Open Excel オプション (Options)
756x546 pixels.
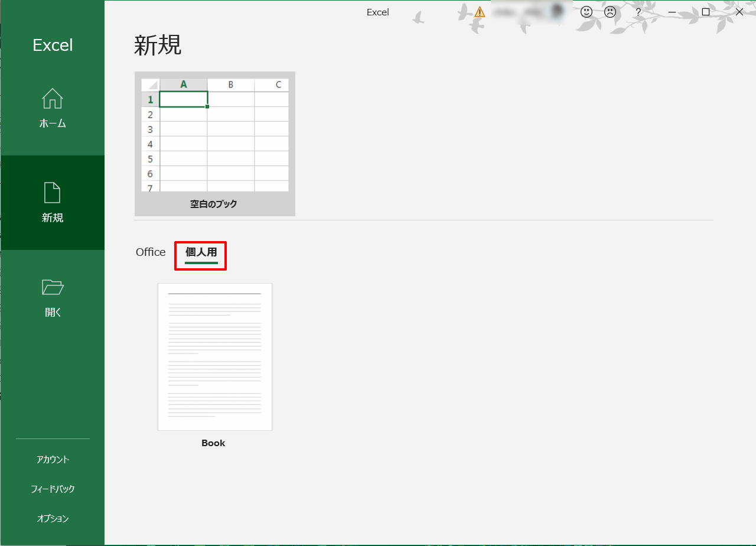point(53,519)
